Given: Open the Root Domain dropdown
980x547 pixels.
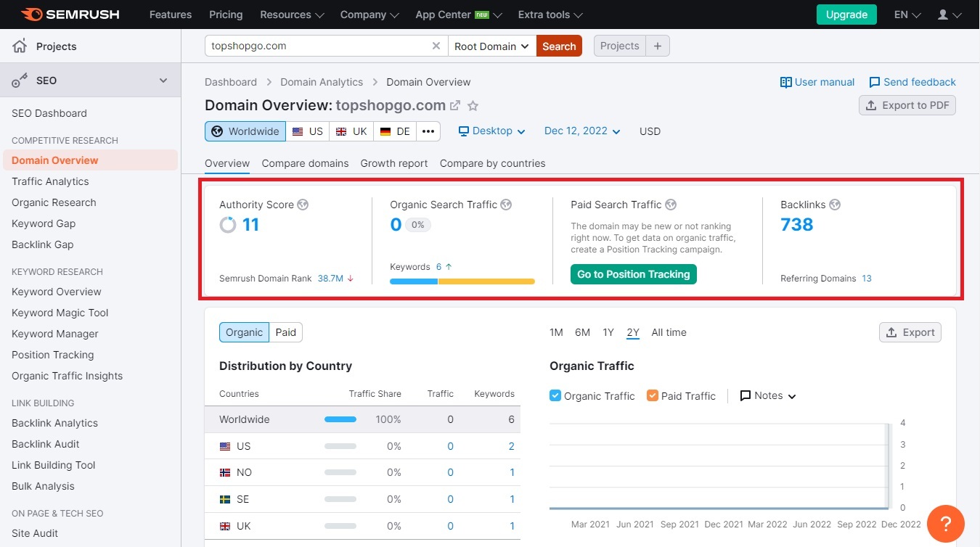Looking at the screenshot, I should click(492, 46).
